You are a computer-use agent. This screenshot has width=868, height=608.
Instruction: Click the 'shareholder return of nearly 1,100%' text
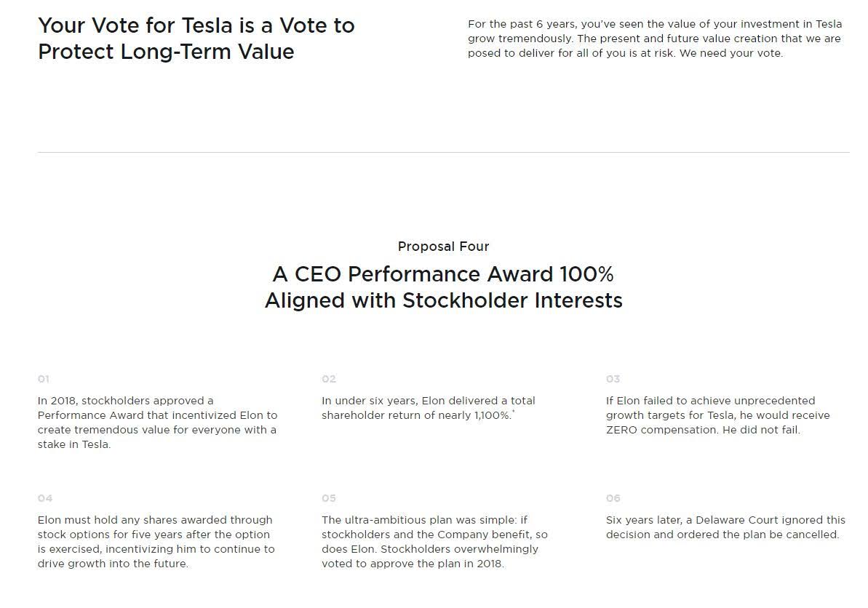click(416, 415)
